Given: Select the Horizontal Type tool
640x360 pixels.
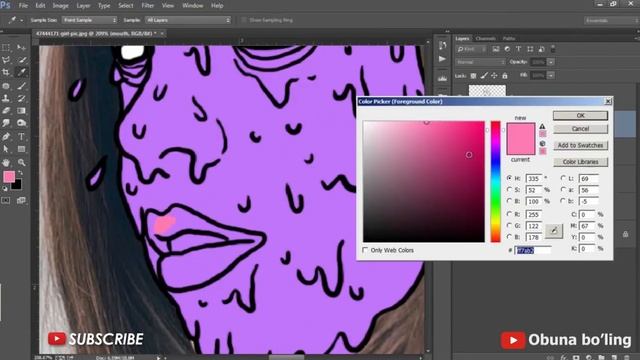Looking at the screenshot, I should (22, 137).
